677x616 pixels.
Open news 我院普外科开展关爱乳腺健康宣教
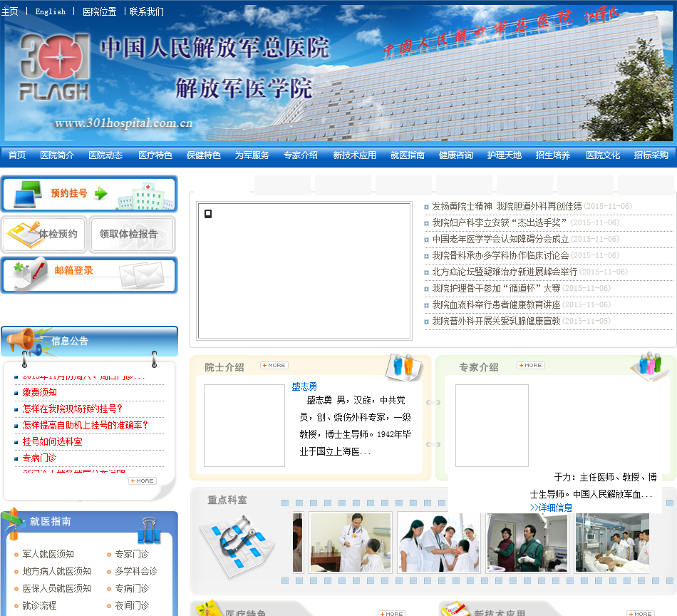pos(496,322)
